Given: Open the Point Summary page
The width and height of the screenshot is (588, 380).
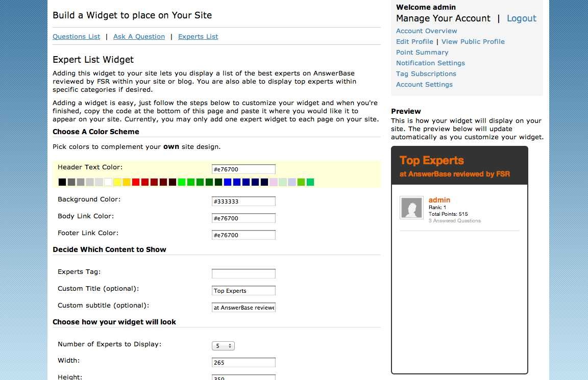Looking at the screenshot, I should point(422,53).
